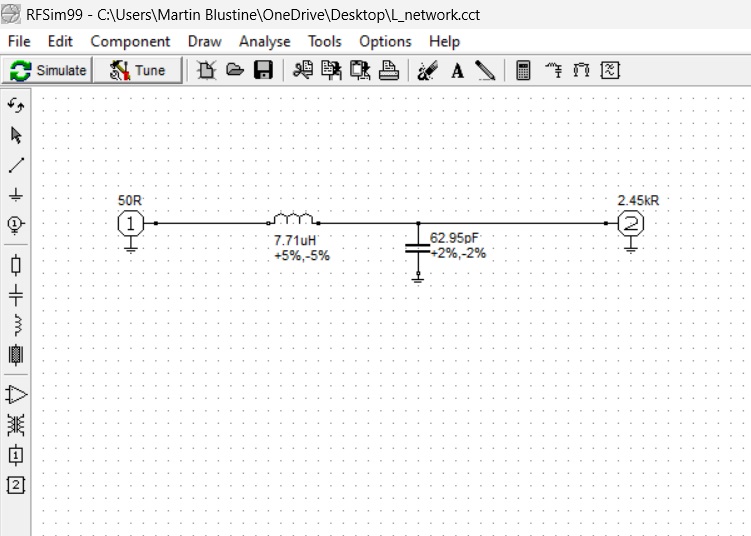Select the transformer component tool

click(16, 425)
